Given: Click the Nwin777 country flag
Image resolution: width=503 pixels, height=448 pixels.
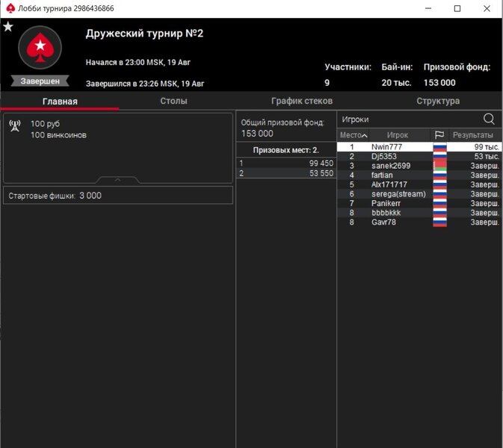Looking at the screenshot, I should tap(439, 147).
